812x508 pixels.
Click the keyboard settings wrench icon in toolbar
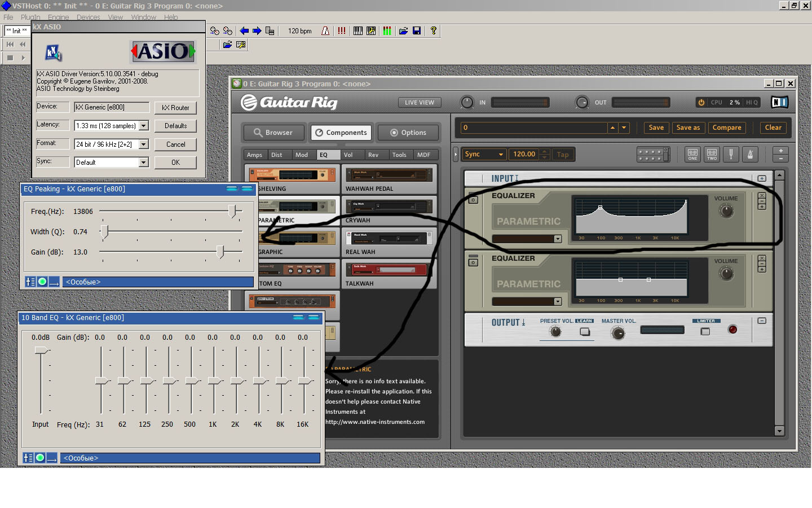click(371, 31)
